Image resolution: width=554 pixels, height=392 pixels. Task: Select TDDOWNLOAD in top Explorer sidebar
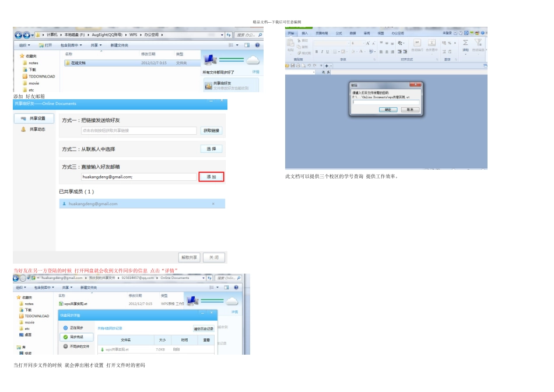tap(38, 76)
